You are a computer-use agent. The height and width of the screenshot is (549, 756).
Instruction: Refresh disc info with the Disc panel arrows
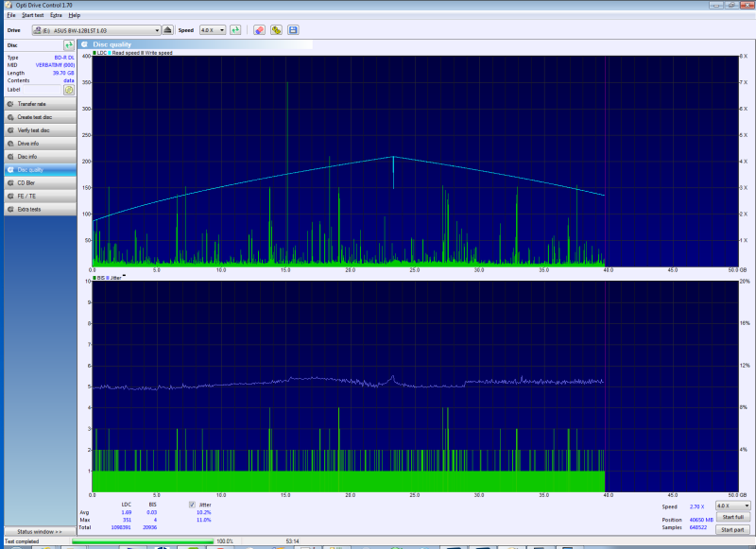pos(69,44)
